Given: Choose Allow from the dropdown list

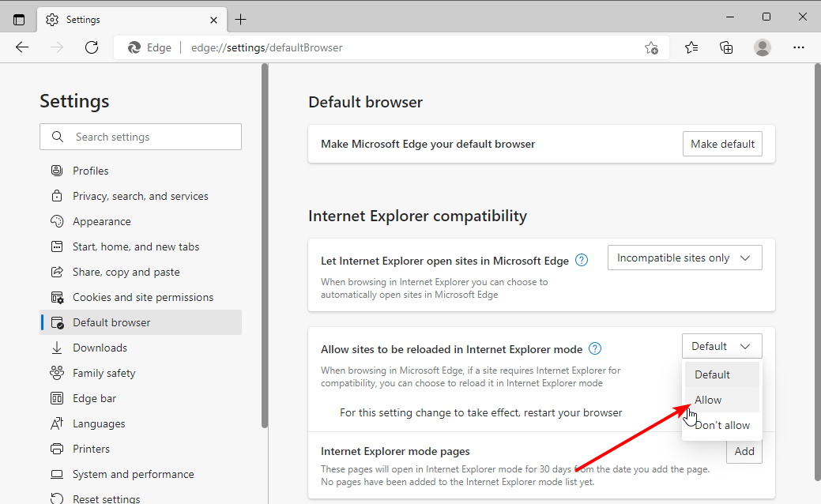Looking at the screenshot, I should coord(722,400).
